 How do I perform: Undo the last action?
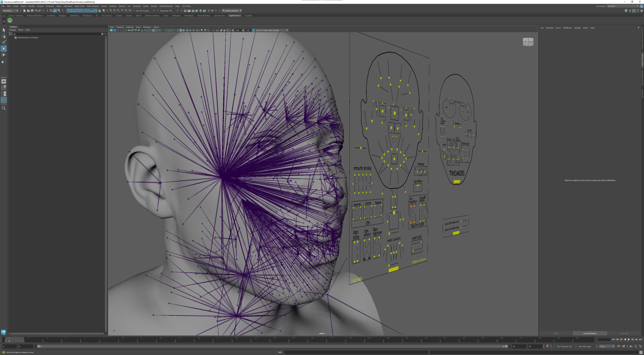tap(36, 11)
